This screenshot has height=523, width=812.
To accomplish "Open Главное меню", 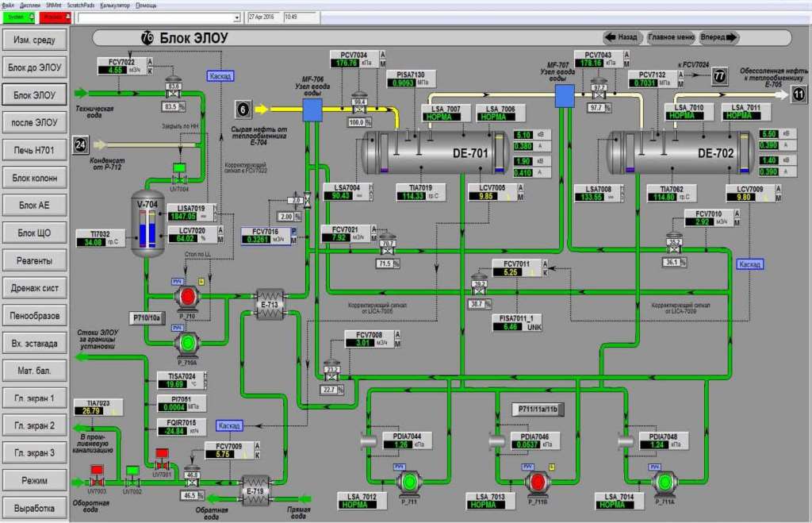I will [x=671, y=37].
